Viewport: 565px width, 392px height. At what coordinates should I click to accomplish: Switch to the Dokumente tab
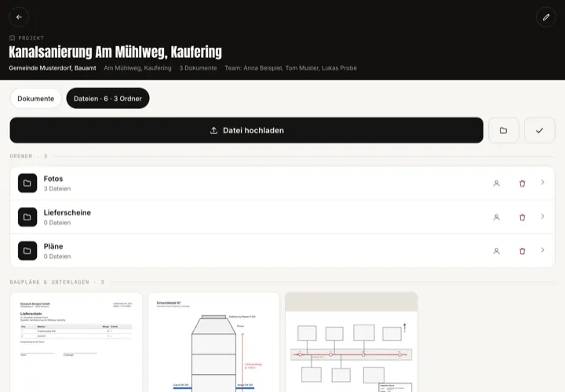tap(35, 98)
